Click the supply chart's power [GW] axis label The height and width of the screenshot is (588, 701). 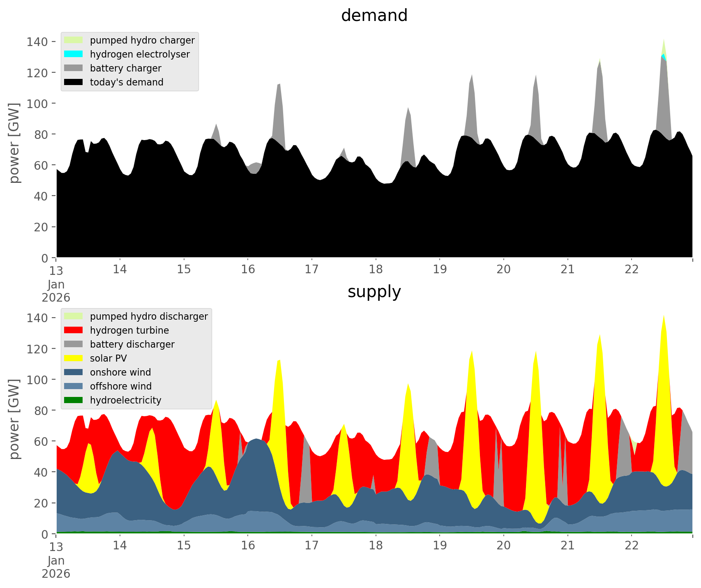click(14, 419)
